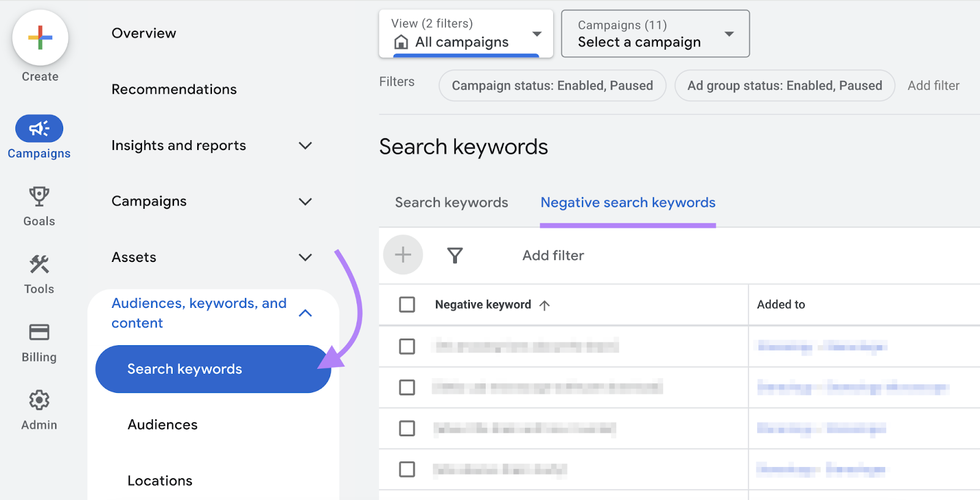
Task: Open fourth row's Added to link
Action: click(x=821, y=469)
